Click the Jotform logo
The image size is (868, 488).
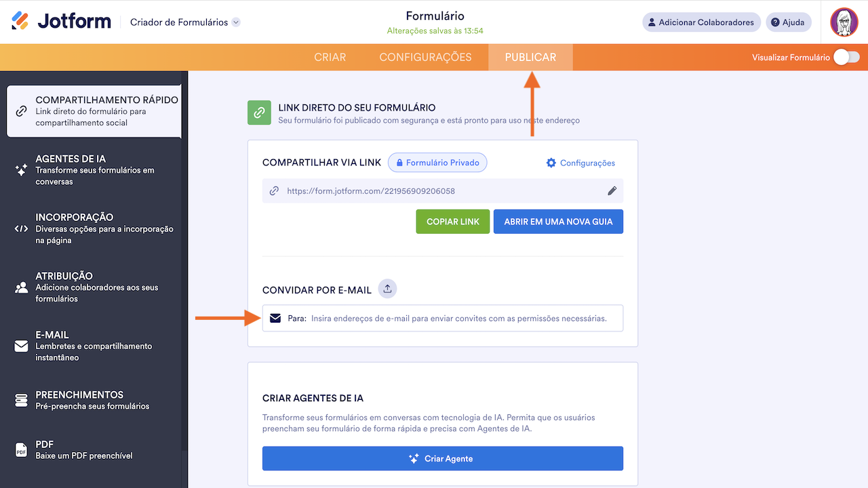[61, 22]
